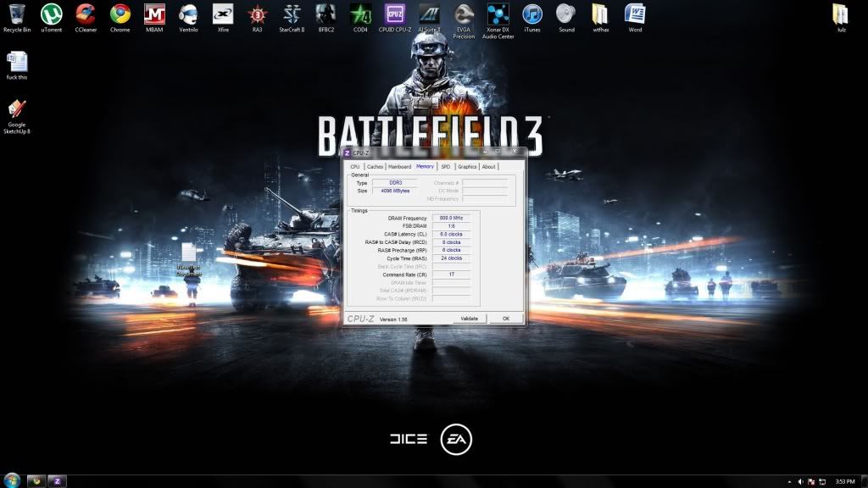Click the CPU-Z title bar icon
The height and width of the screenshot is (488, 868).
coord(347,152)
